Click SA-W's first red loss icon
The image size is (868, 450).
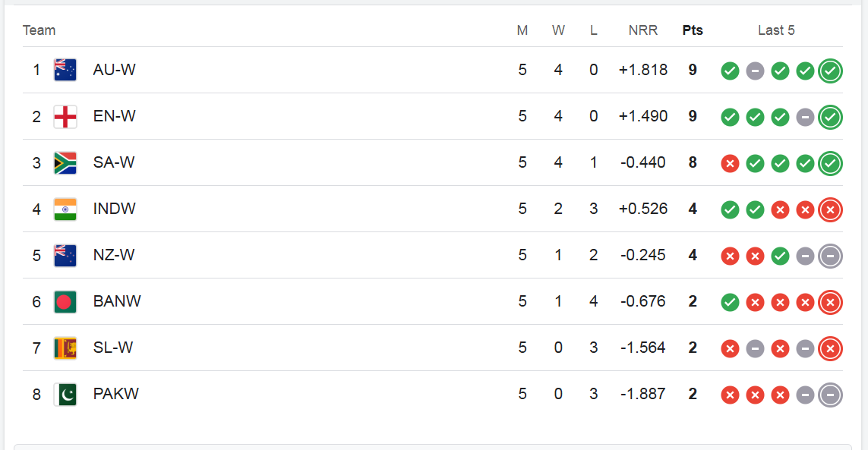click(x=730, y=163)
